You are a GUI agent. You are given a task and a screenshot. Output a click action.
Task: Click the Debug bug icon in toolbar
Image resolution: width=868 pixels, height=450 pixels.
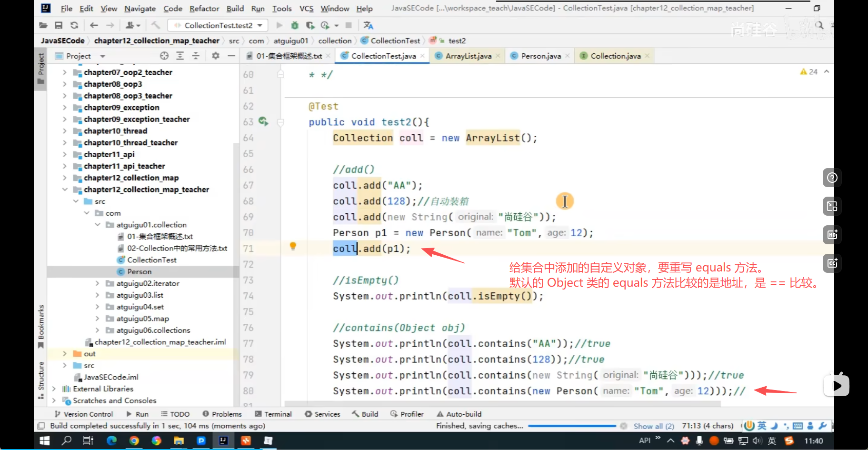pyautogui.click(x=295, y=25)
